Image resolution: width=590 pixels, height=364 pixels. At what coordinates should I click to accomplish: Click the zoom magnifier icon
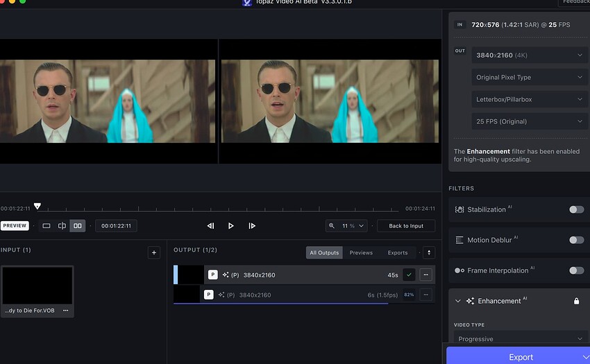pos(332,226)
